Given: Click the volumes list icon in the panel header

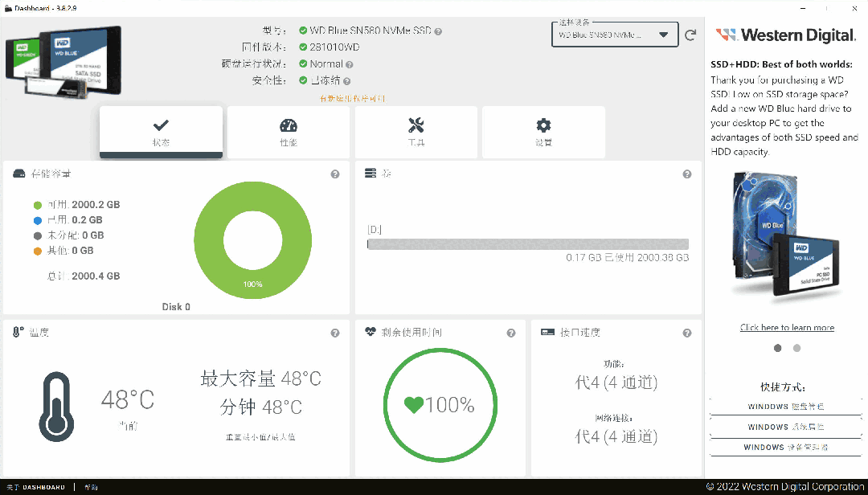Looking at the screenshot, I should coord(371,174).
